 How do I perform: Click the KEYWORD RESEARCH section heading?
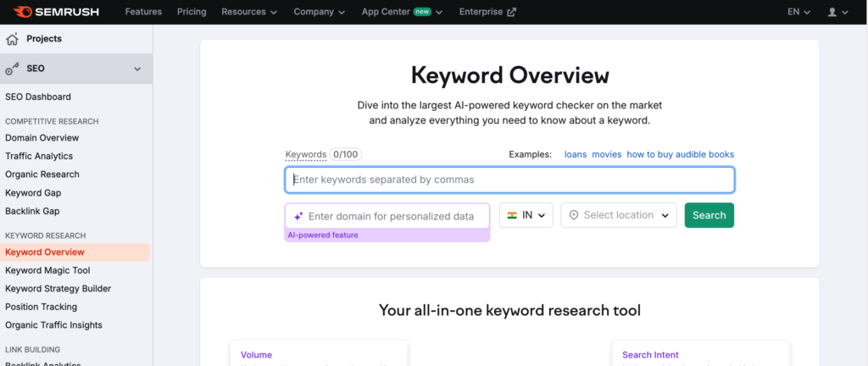[x=46, y=236]
